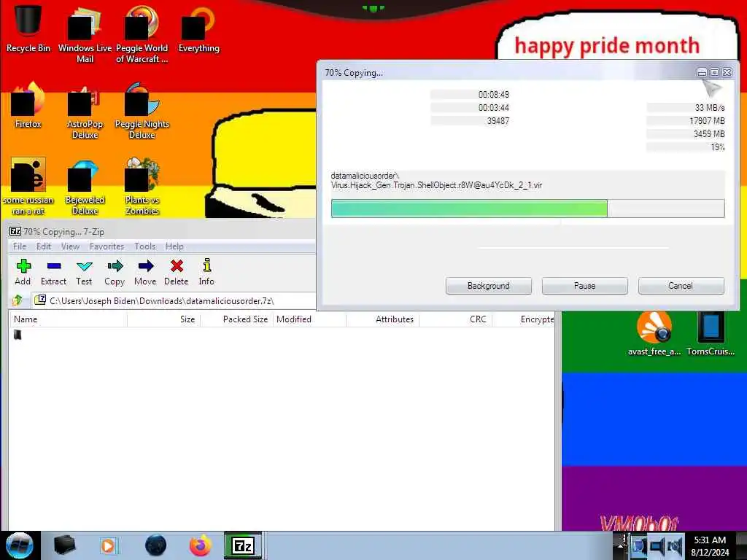The image size is (747, 560).
Task: Sort by the Attributes column header
Action: click(x=382, y=319)
